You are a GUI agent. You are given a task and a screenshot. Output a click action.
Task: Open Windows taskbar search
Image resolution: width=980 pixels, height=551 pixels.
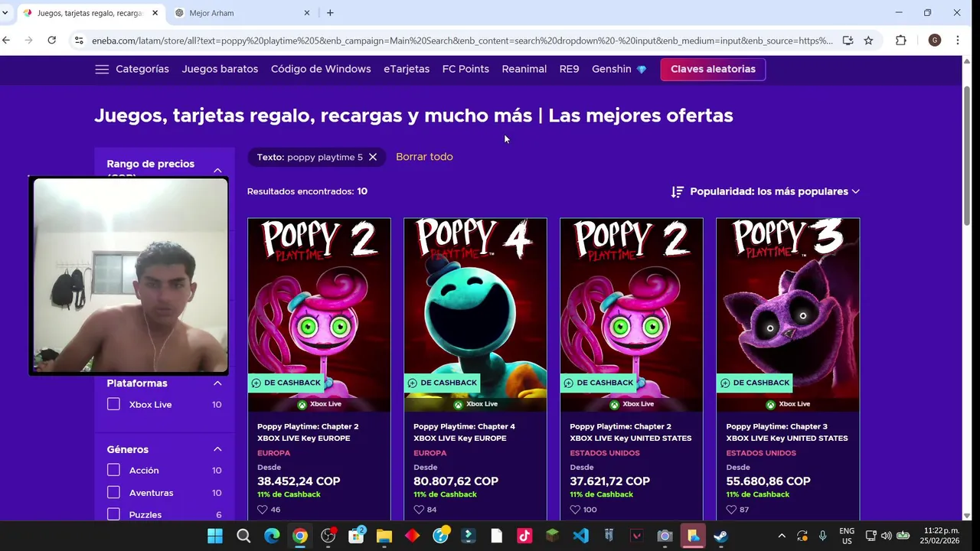[x=243, y=536]
